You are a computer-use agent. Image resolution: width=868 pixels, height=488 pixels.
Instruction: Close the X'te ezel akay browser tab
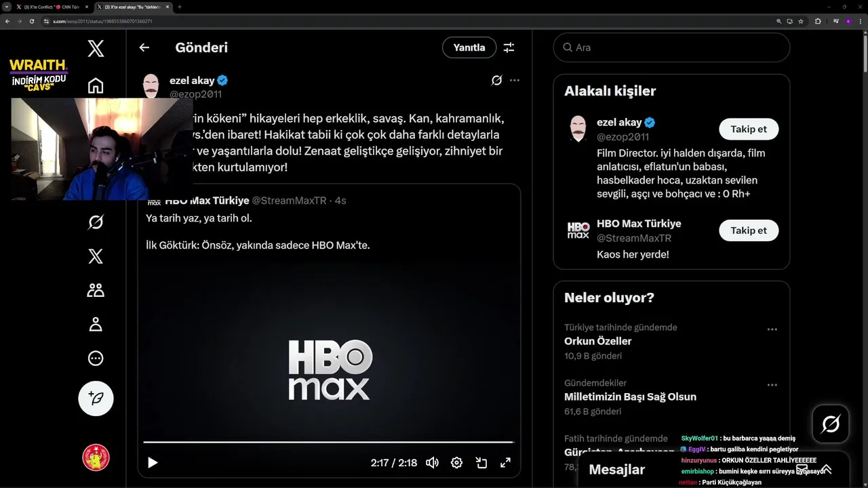[x=168, y=7]
